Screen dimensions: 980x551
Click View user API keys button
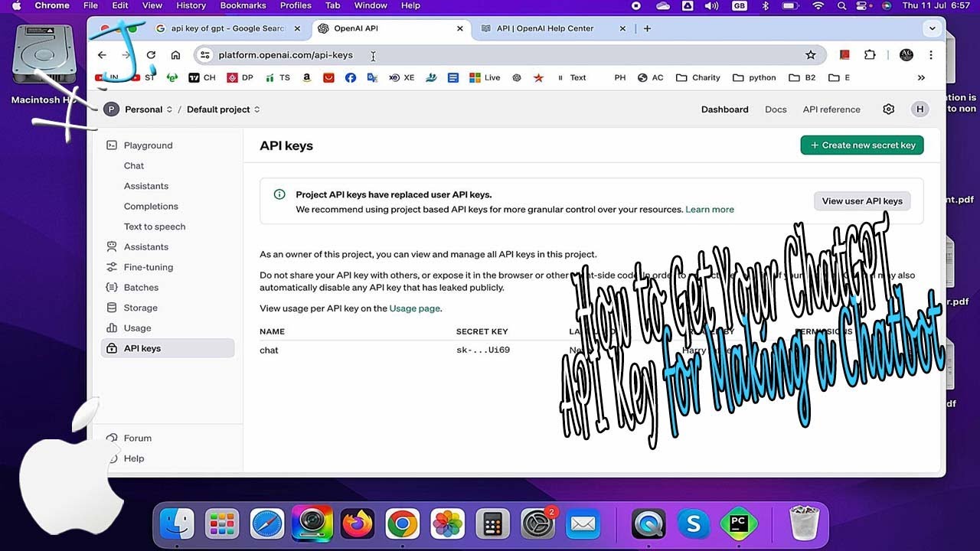click(x=862, y=201)
